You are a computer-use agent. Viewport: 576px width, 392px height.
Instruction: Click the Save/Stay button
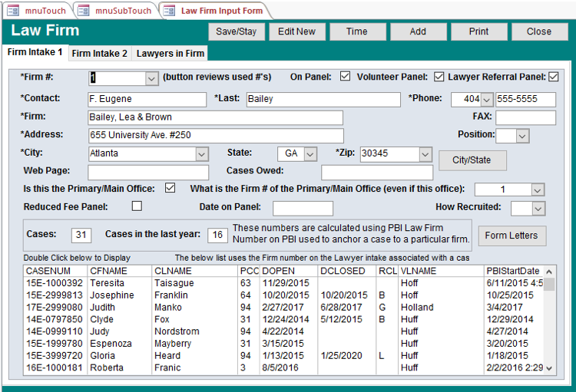(x=237, y=31)
